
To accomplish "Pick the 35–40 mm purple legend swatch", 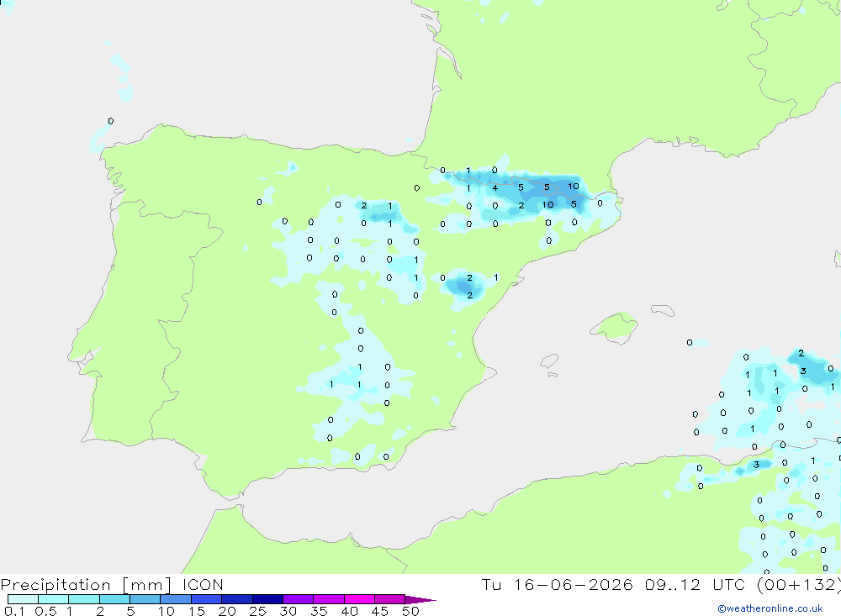I will pyautogui.click(x=329, y=599).
